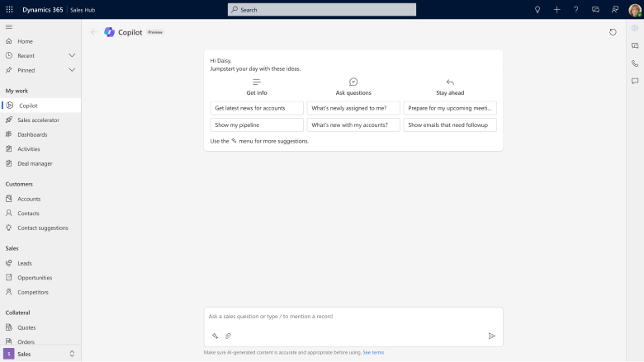
Task: Click the paperclip attach icon
Action: tap(229, 336)
